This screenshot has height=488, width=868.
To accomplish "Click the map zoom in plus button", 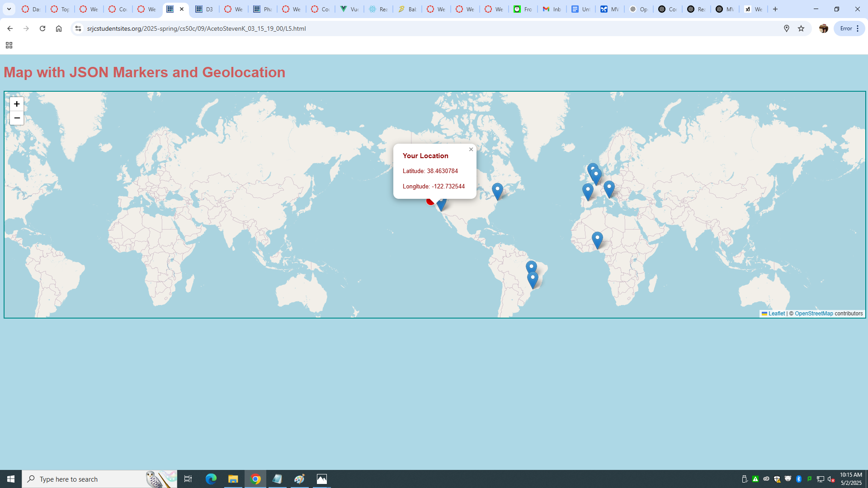I will pos(17,104).
